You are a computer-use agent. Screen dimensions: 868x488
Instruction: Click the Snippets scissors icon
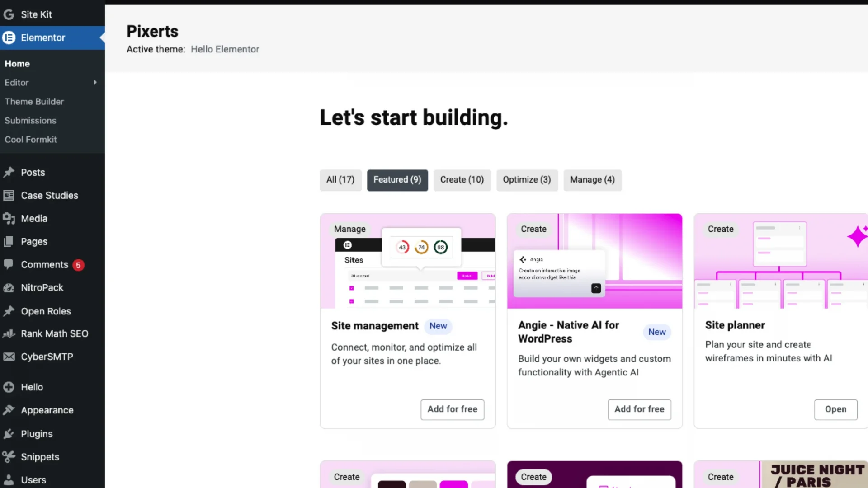pos(9,457)
